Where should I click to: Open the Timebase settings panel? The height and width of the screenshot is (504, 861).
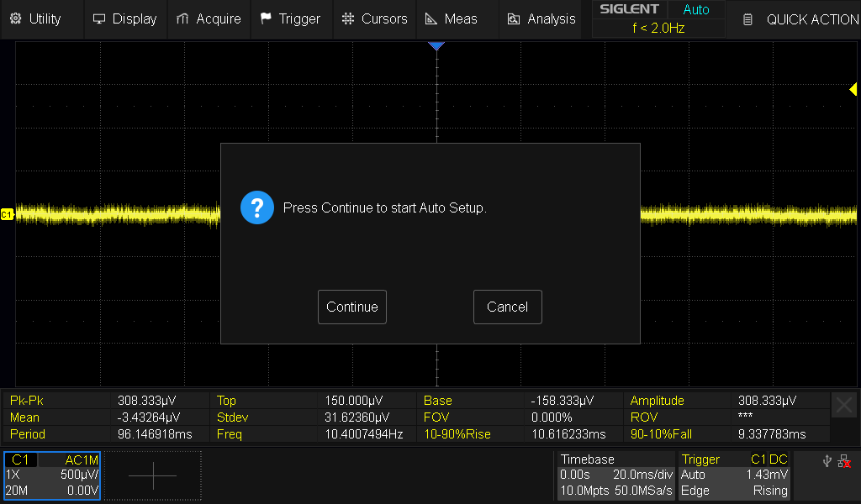tap(615, 475)
